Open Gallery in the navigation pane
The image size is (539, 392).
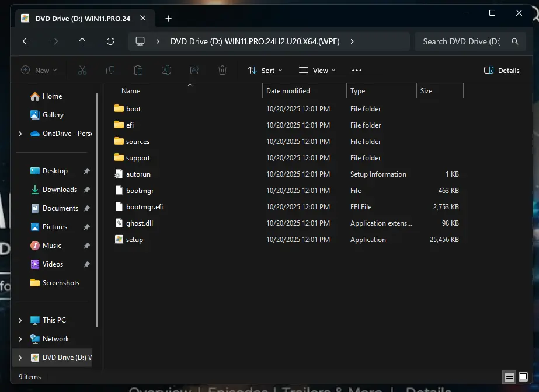pos(53,115)
